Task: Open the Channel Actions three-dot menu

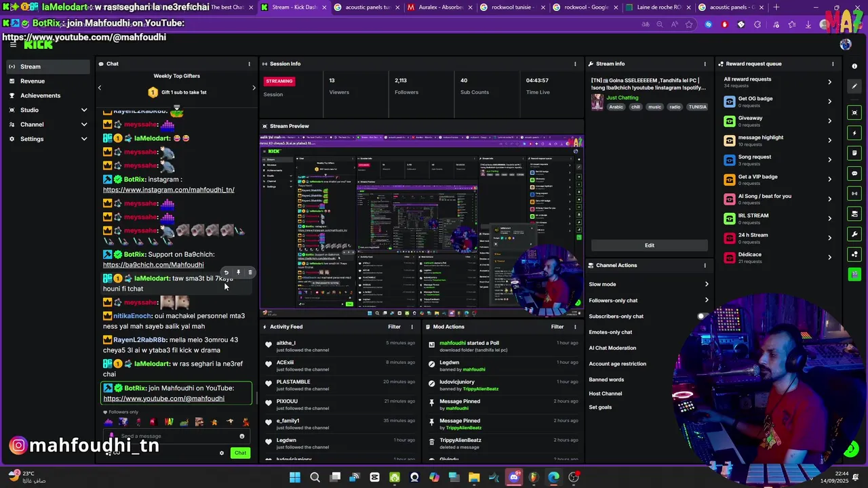Action: point(705,266)
